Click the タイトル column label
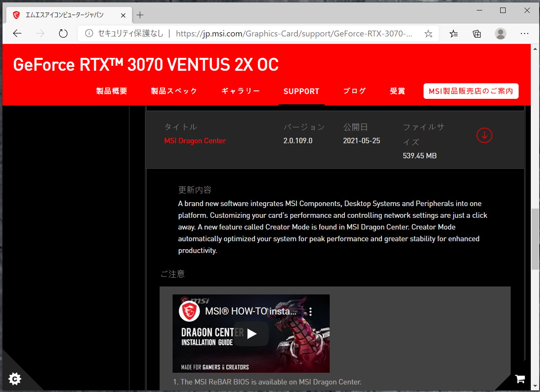The height and width of the screenshot is (392, 540). (181, 127)
